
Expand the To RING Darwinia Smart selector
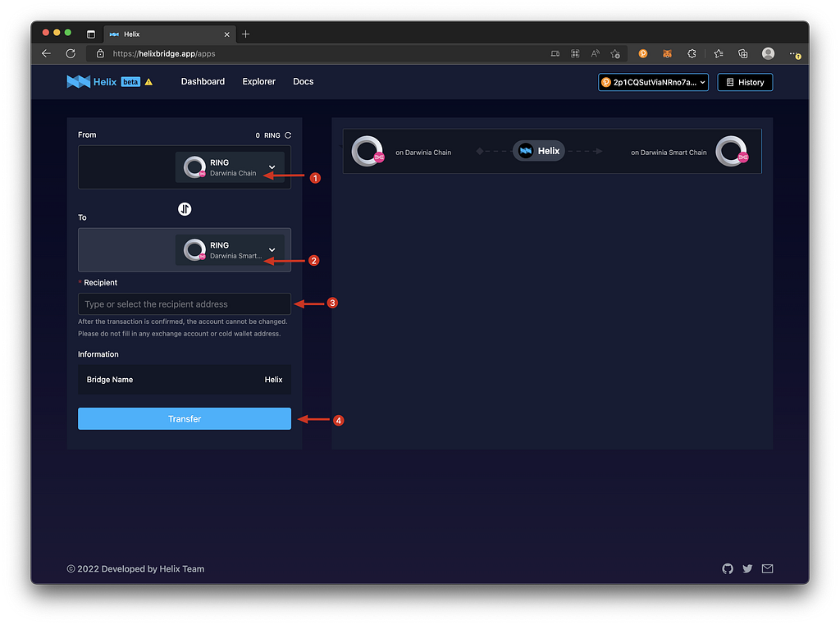[x=230, y=249]
